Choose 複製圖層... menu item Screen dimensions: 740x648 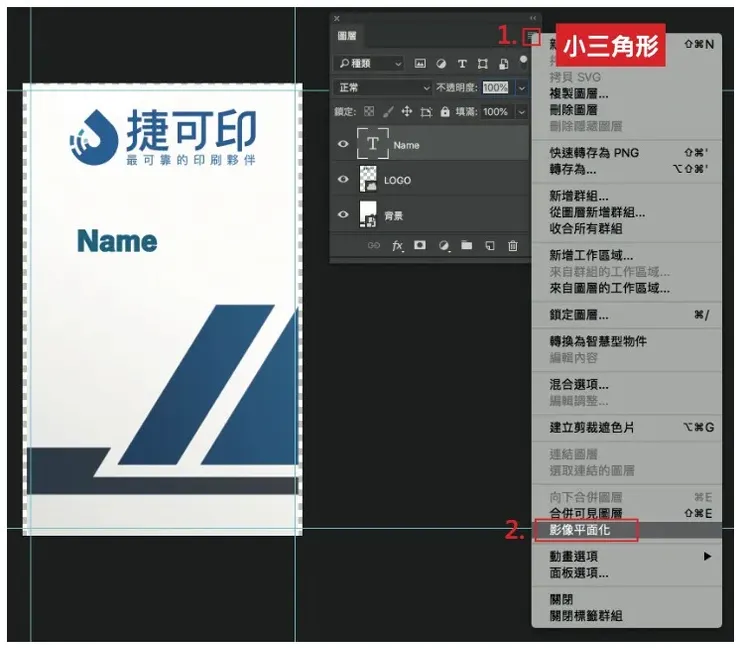[627, 93]
